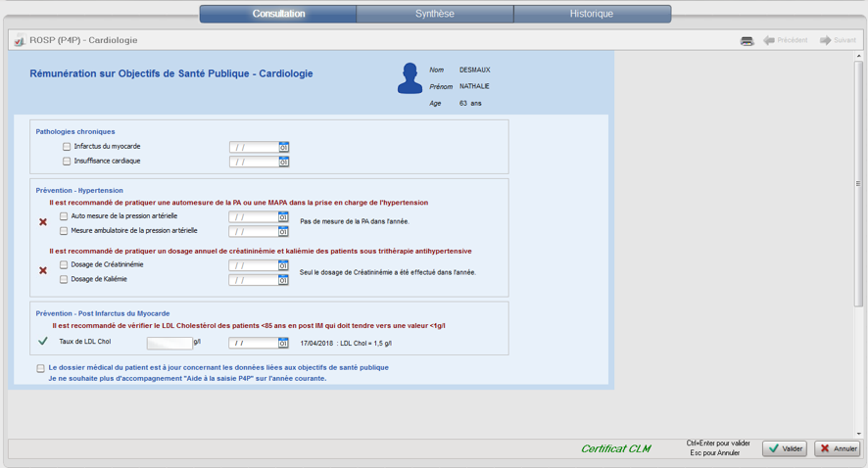The width and height of the screenshot is (868, 468).
Task: Open calendar for Mesure ambulatoire date
Action: coord(283,232)
